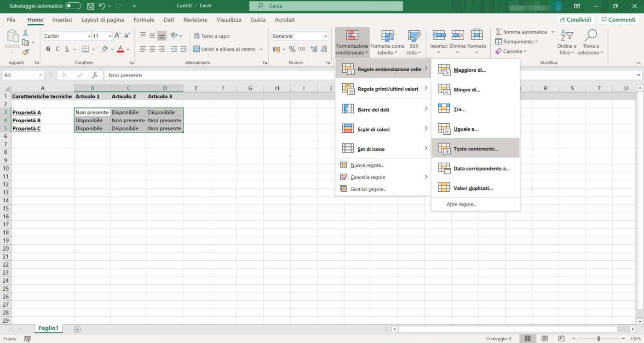This screenshot has height=343, width=644.
Task: Click the Trova e seleziona magnifier icon
Action: click(591, 36)
